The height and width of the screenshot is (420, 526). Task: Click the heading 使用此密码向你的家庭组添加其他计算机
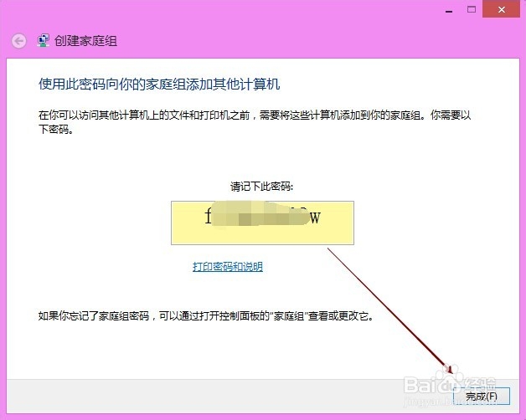click(159, 84)
